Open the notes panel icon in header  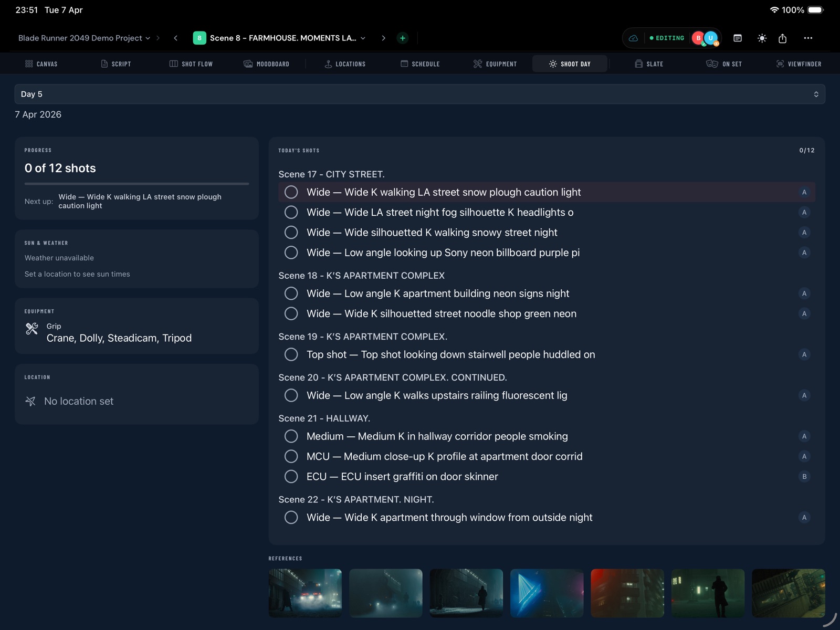[x=738, y=38]
